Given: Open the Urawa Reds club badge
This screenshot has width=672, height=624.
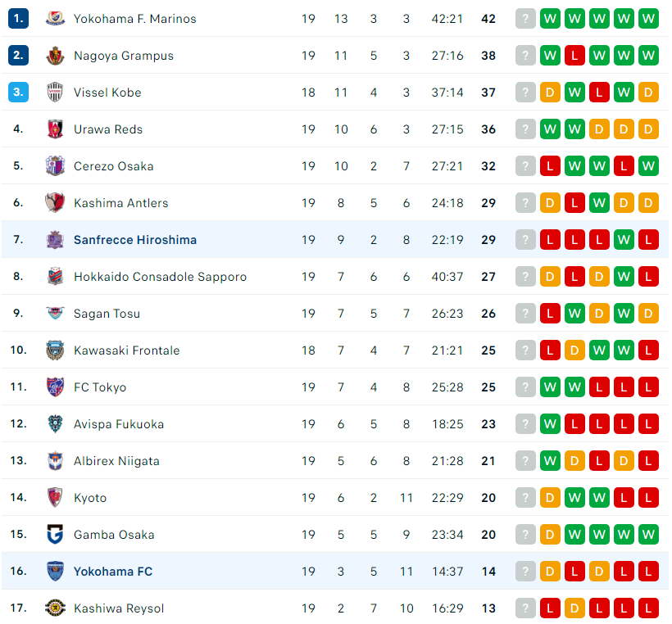Looking at the screenshot, I should click(55, 129).
